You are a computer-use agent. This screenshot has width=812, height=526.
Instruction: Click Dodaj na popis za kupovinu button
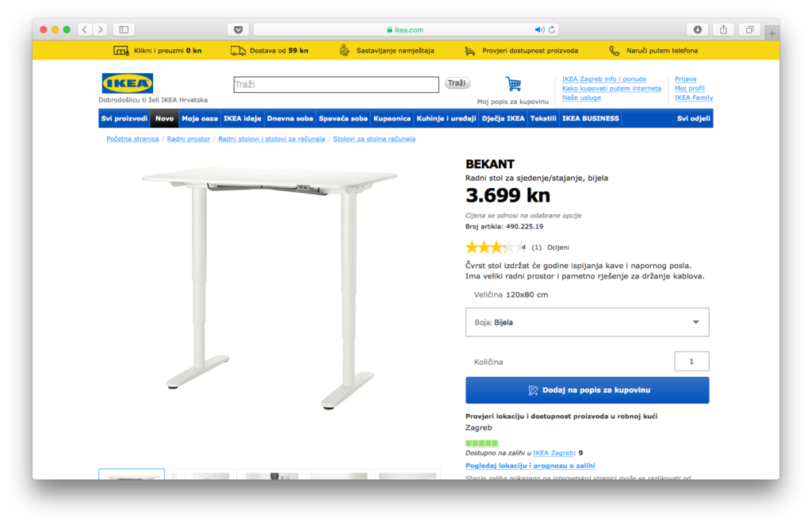point(587,390)
